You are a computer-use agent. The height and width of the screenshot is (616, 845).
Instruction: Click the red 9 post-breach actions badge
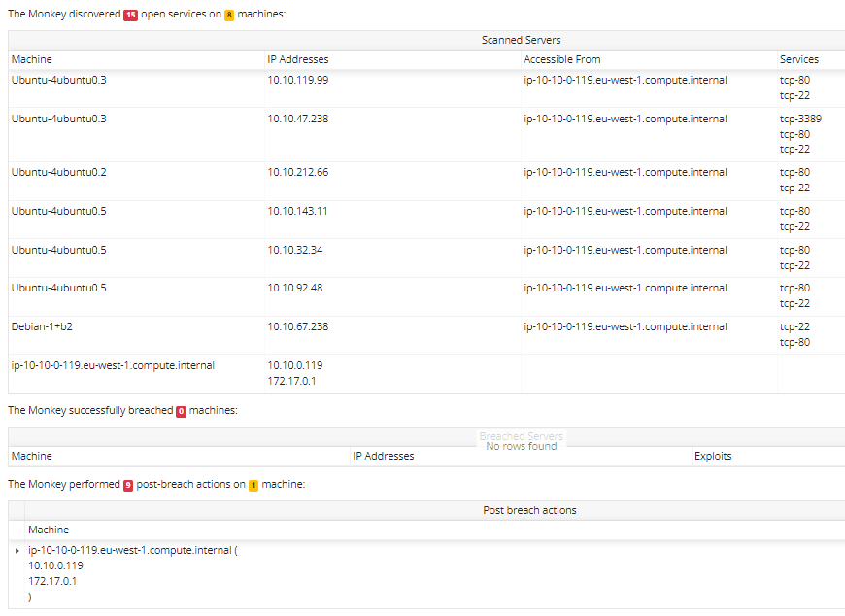[x=128, y=485]
